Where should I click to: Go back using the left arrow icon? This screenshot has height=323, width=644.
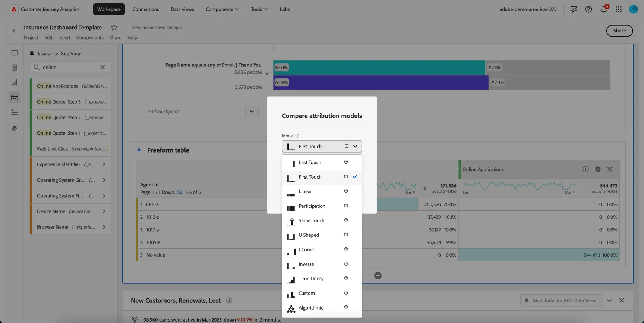click(x=14, y=31)
